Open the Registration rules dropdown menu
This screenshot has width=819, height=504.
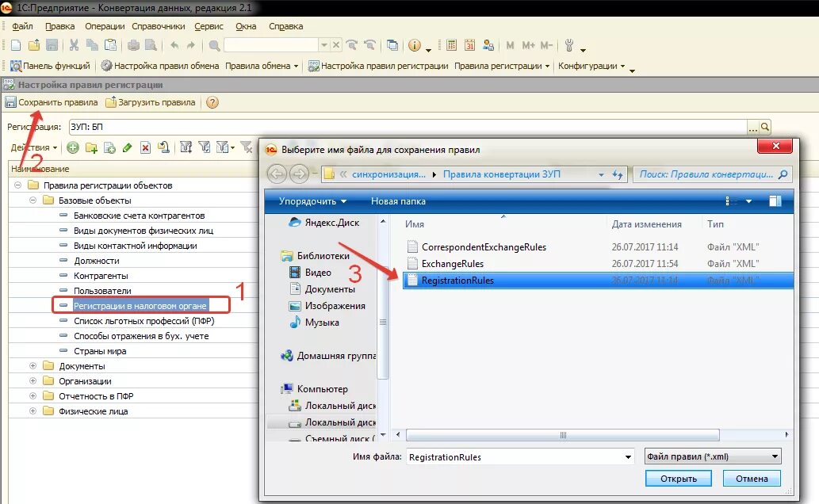(501, 66)
